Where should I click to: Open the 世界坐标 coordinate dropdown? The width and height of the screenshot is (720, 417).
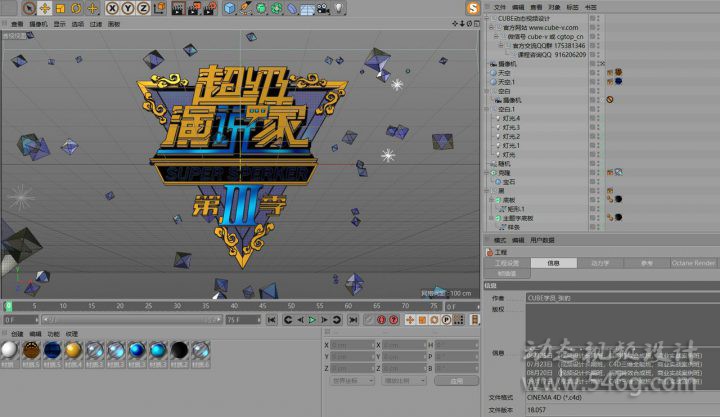[349, 381]
